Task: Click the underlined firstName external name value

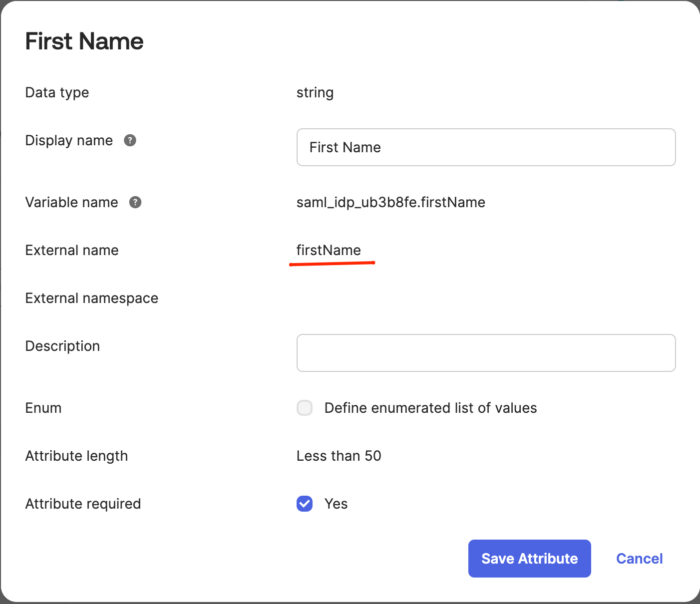Action: click(x=329, y=250)
